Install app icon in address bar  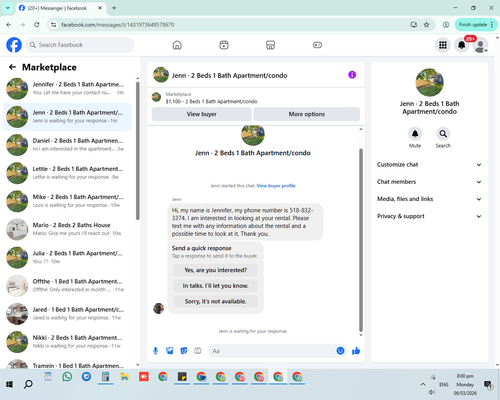click(414, 25)
